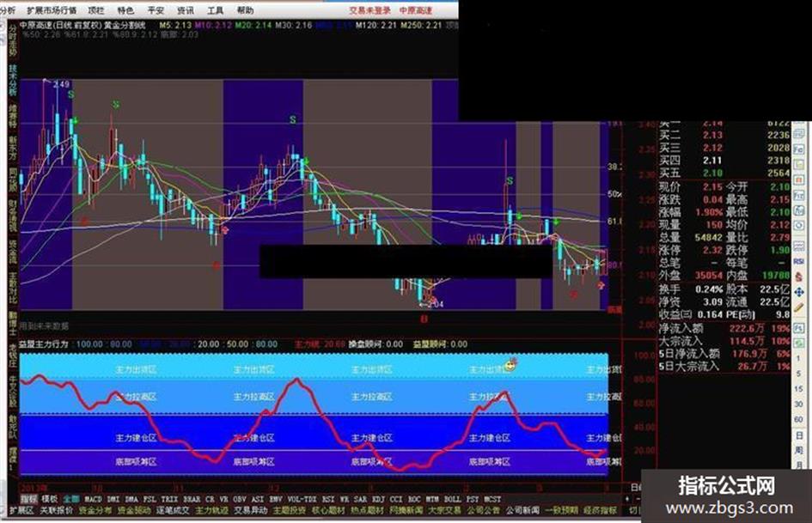
Task: Open the 交易异动 tab
Action: (x=251, y=511)
